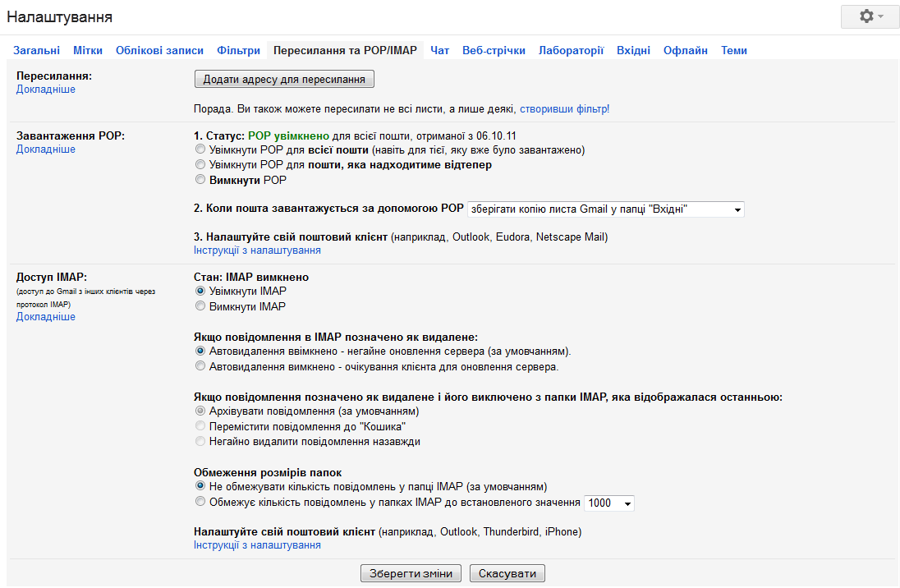
Task: Save changes with 'Зберегти зміни'
Action: coord(411,573)
